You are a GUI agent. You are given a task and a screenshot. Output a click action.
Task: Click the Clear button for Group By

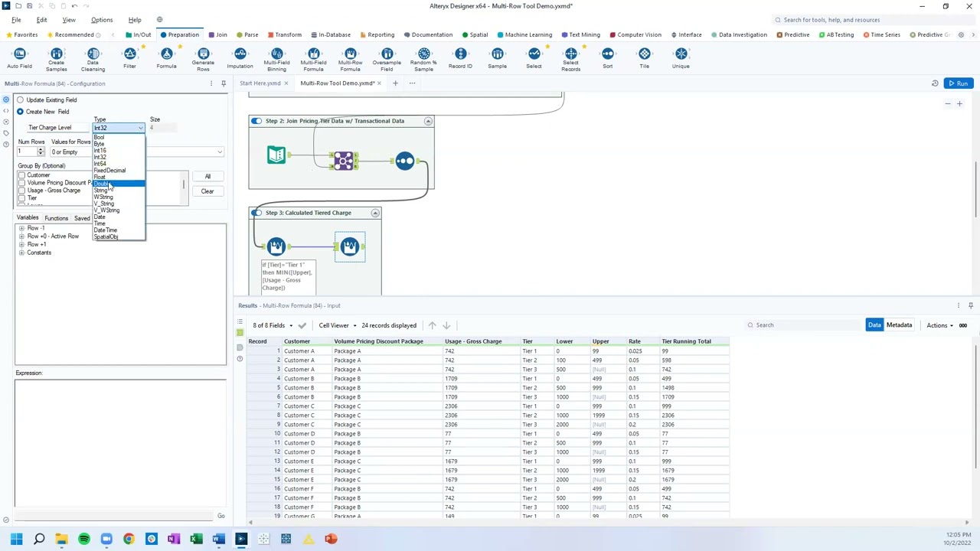pos(207,191)
